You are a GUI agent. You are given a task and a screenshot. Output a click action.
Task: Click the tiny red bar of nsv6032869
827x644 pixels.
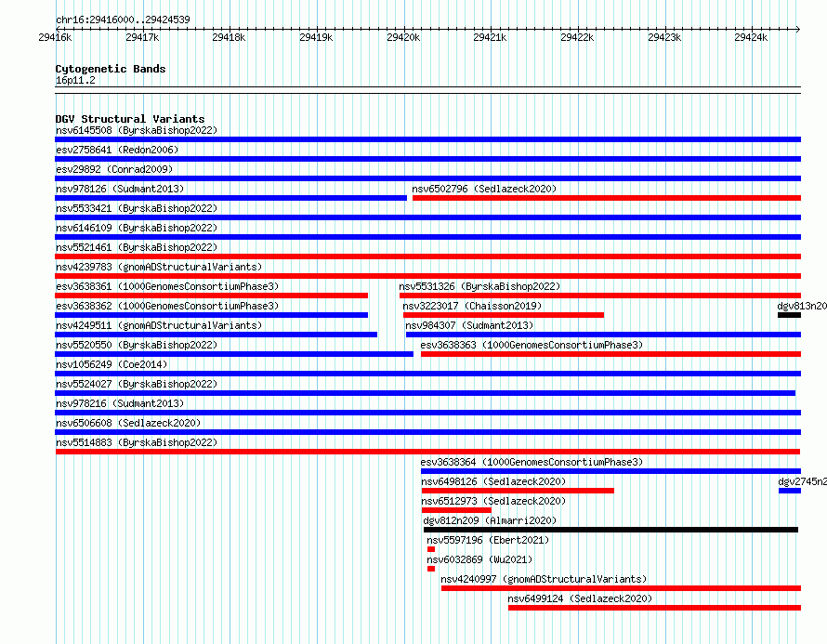[x=431, y=569]
